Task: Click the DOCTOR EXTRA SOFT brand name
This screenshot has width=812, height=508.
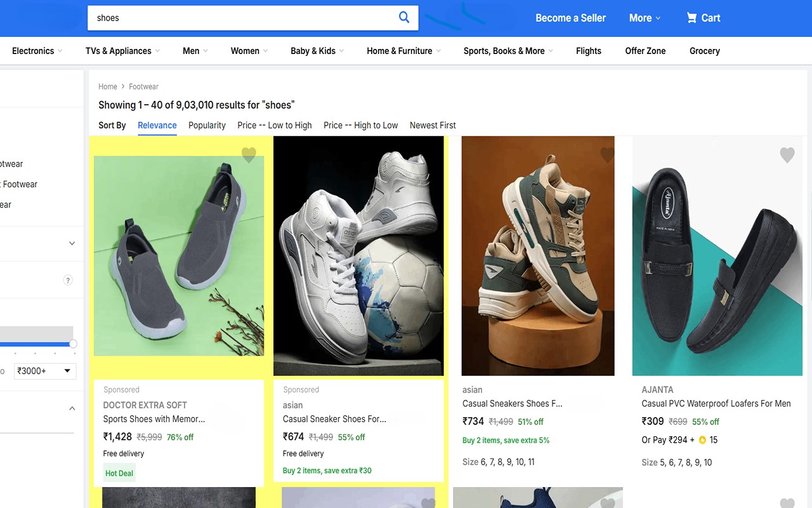Action: [x=145, y=405]
